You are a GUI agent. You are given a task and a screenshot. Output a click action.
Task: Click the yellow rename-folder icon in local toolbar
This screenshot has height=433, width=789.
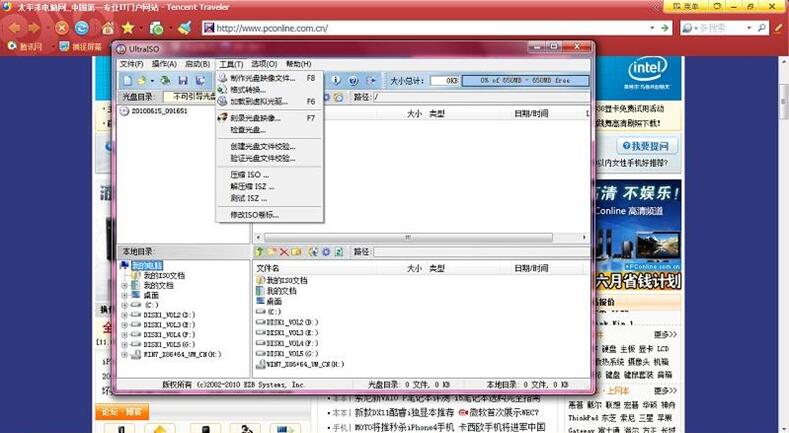click(x=296, y=251)
